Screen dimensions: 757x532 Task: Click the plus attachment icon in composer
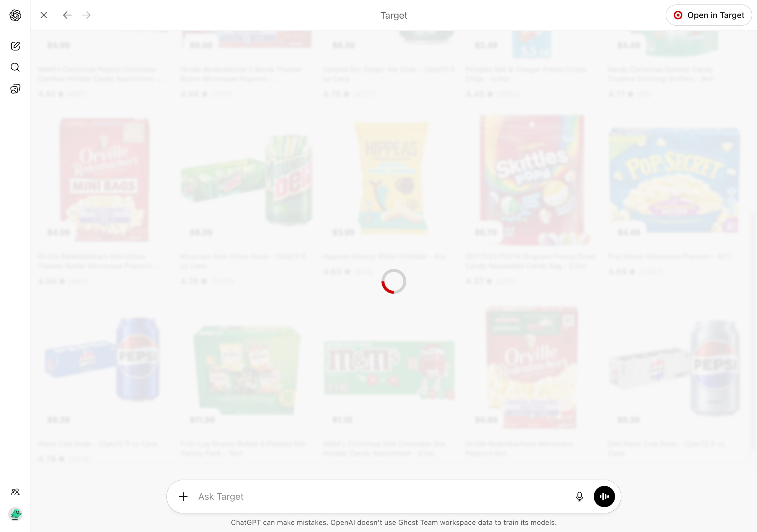[x=183, y=497]
